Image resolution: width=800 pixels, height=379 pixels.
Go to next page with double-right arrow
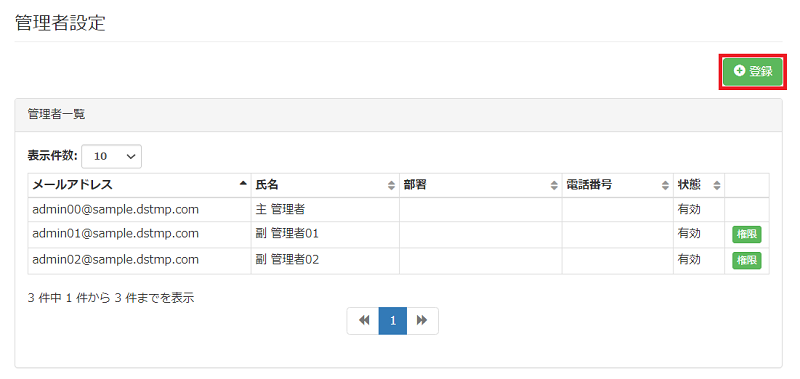pyautogui.click(x=422, y=320)
